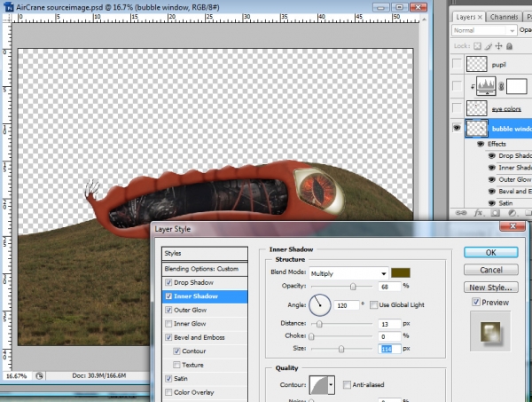This screenshot has height=402, width=532.
Task: Cancel the Layer Style dialog
Action: 490,270
